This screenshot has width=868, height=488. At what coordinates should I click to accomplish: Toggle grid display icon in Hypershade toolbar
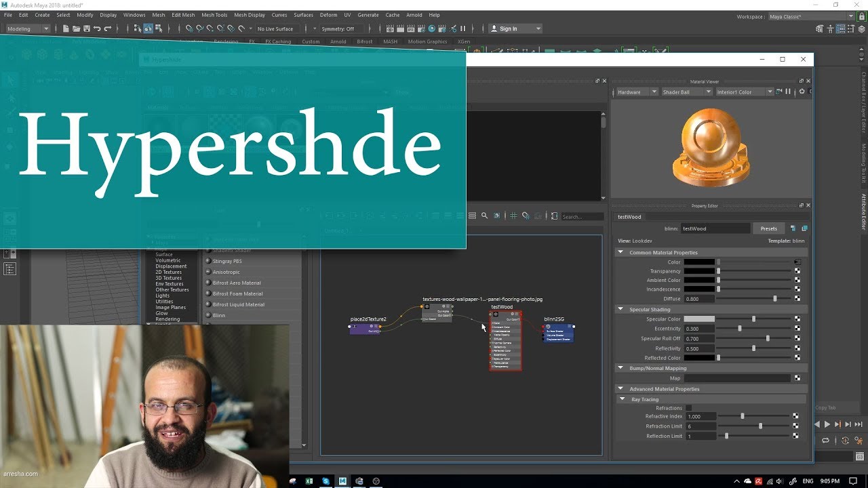(x=513, y=216)
